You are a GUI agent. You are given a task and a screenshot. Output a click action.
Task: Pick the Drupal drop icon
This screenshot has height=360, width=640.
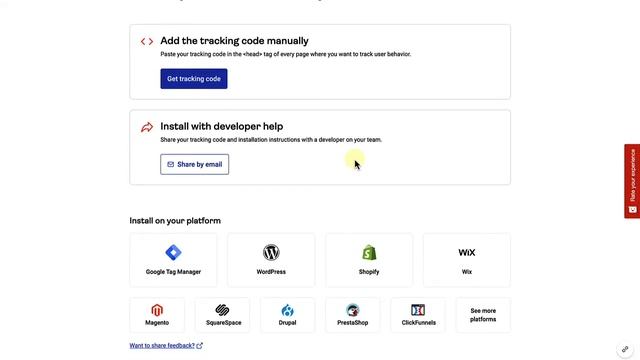(287, 311)
